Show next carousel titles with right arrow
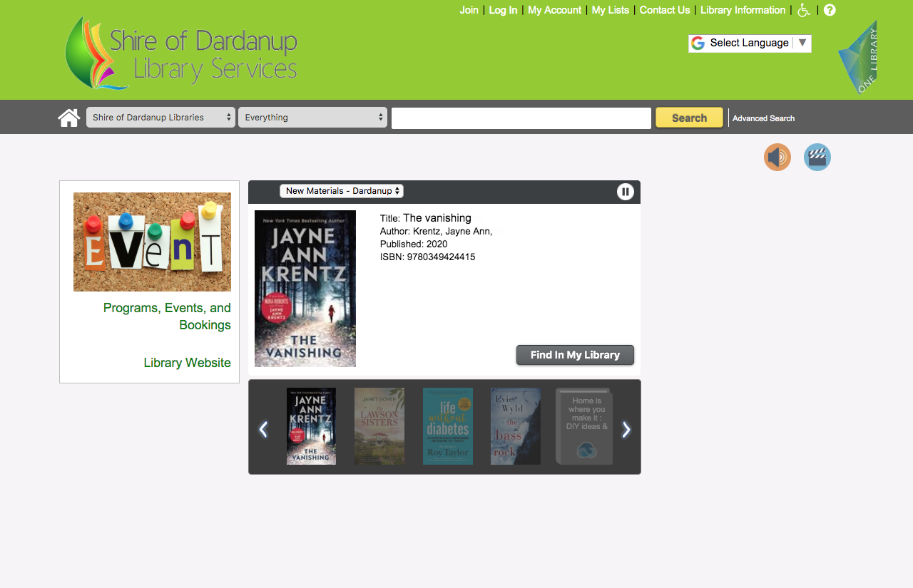 coord(626,429)
